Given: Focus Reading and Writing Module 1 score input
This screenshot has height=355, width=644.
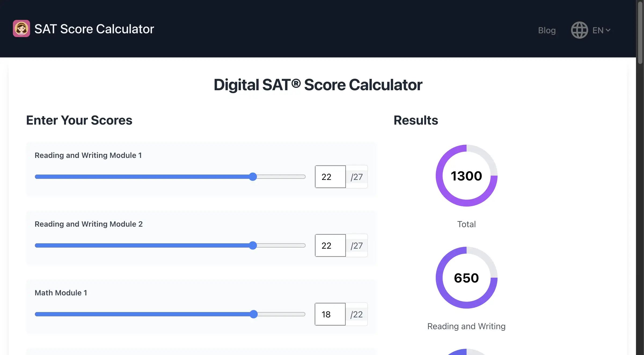Looking at the screenshot, I should point(330,177).
